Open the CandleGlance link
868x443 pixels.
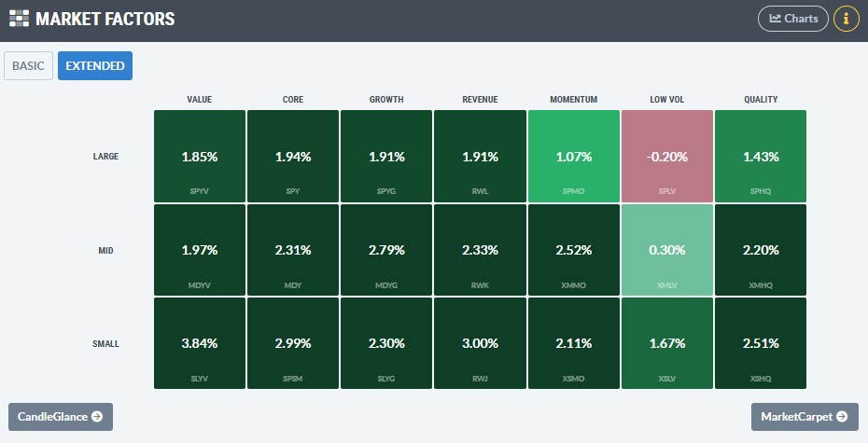[x=60, y=417]
